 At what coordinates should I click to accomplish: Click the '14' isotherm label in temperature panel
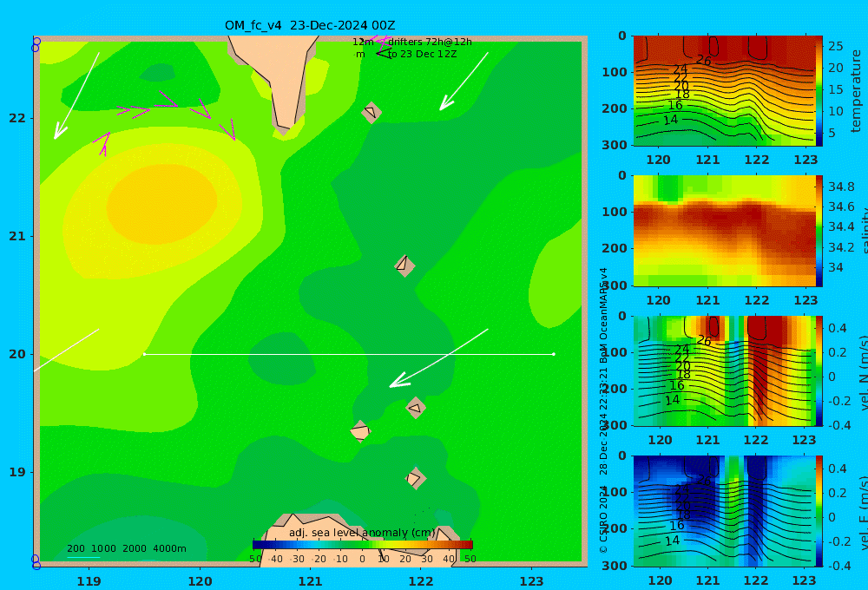pyautogui.click(x=670, y=120)
